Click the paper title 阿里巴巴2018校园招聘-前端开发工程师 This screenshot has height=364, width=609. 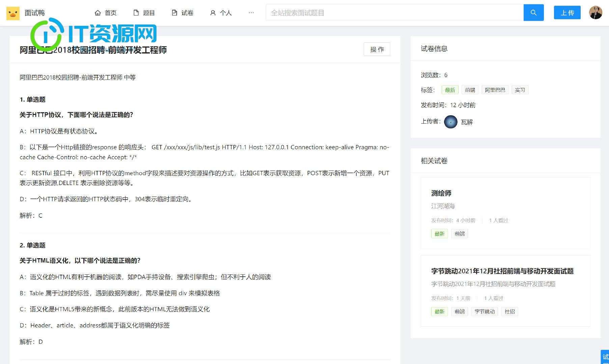point(93,50)
